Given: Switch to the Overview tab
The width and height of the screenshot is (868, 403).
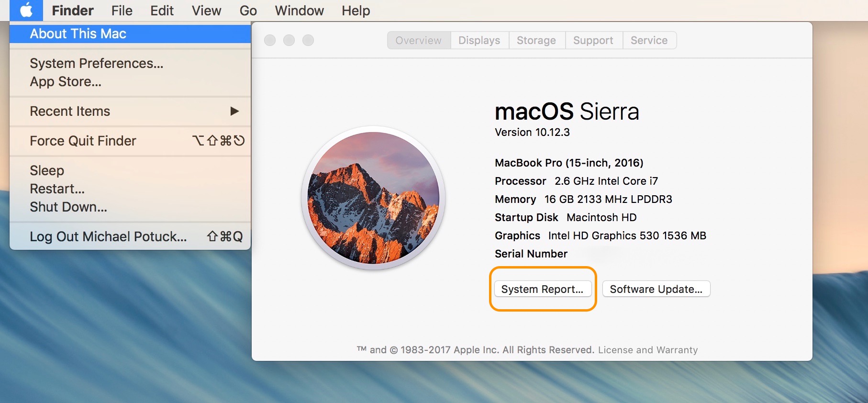Looking at the screenshot, I should (x=419, y=40).
